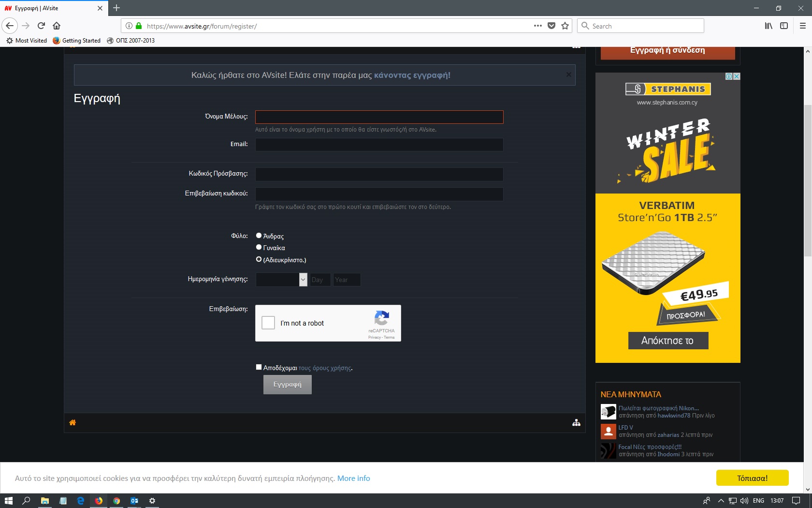Dismiss the welcome notice with the X
This screenshot has width=812, height=508.
point(569,75)
